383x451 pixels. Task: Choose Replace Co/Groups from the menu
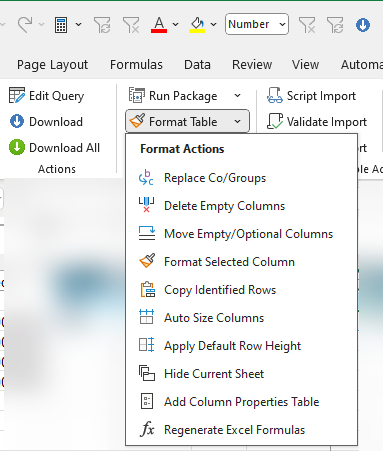[241, 178]
